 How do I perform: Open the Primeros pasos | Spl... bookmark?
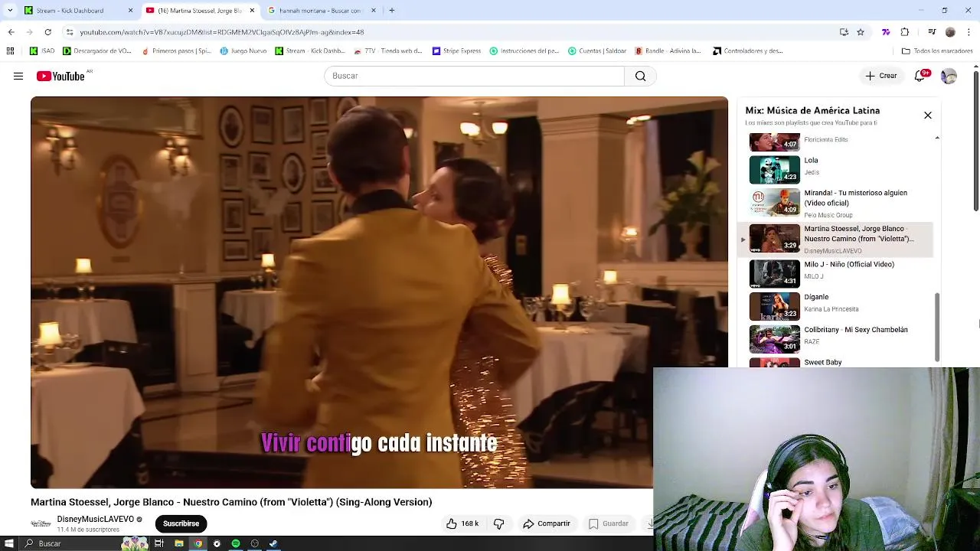(x=176, y=51)
